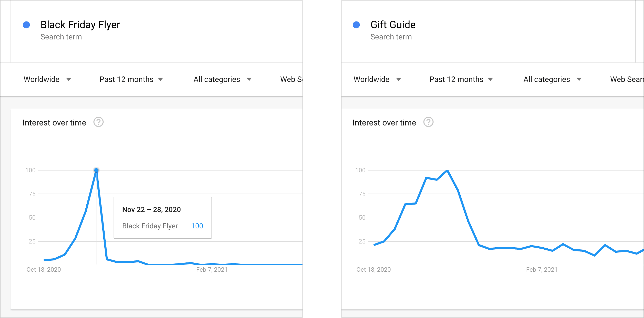Select the Black Friday Flyer search term
The image size is (644, 318).
pyautogui.click(x=80, y=25)
